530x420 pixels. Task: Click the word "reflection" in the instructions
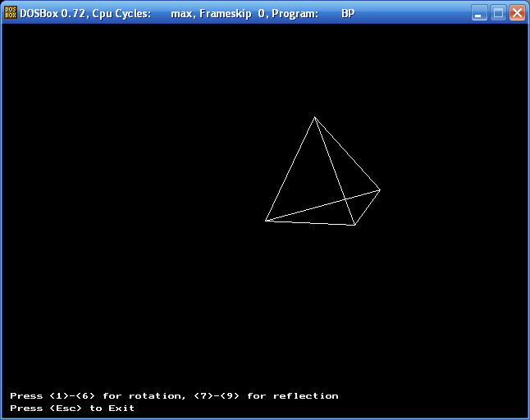[305, 395]
